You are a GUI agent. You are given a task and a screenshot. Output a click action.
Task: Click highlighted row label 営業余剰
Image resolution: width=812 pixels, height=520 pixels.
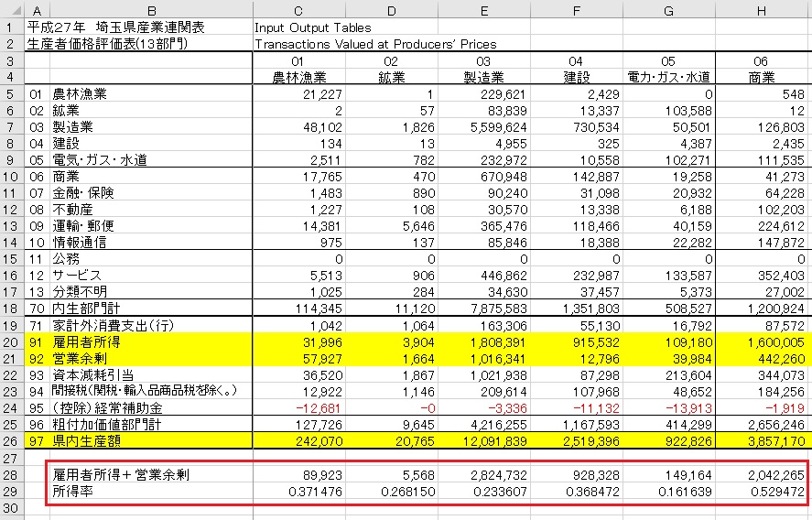click(80, 358)
